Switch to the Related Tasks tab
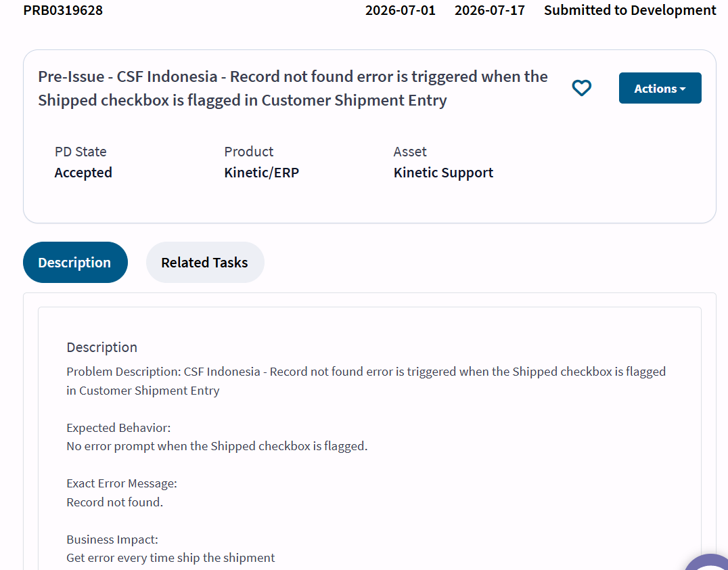This screenshot has height=570, width=728. 205,263
